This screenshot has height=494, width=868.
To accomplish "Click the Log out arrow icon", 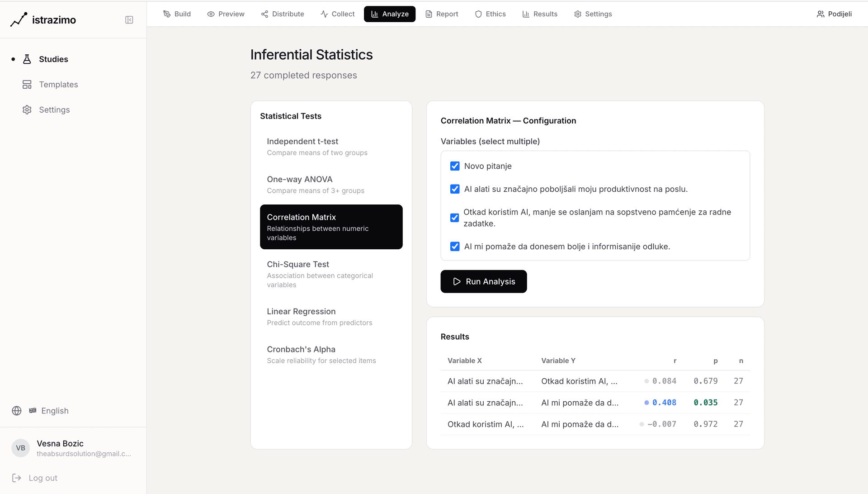I will pos(17,478).
